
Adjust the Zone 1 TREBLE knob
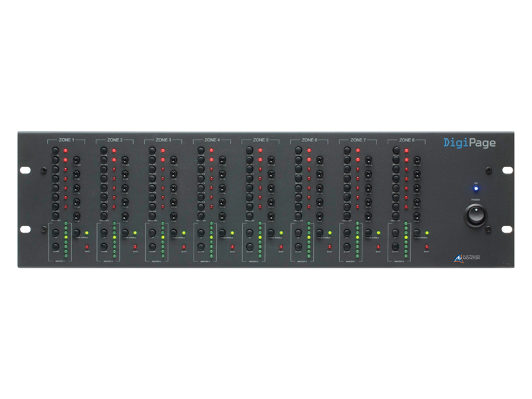pos(76,161)
